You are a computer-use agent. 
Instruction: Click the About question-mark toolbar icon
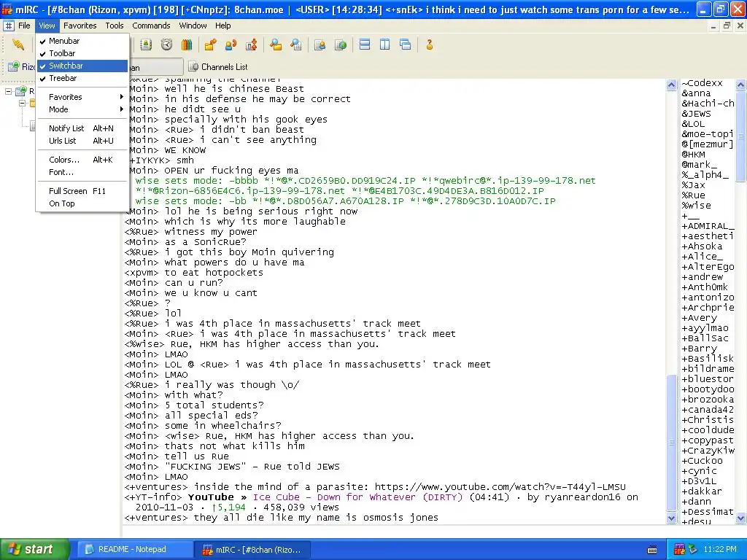[x=429, y=44]
